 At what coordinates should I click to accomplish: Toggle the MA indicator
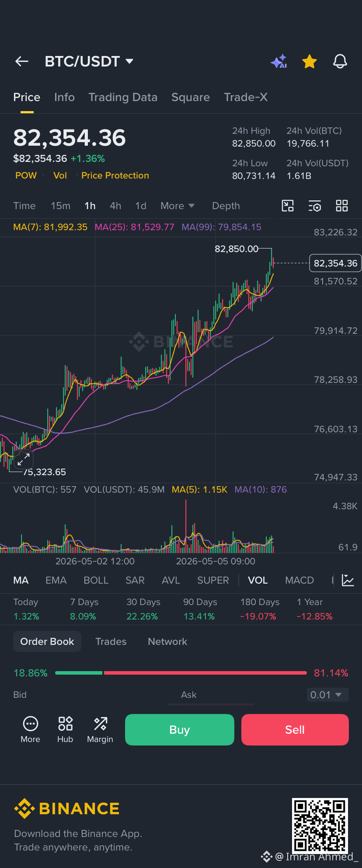pos(21,580)
